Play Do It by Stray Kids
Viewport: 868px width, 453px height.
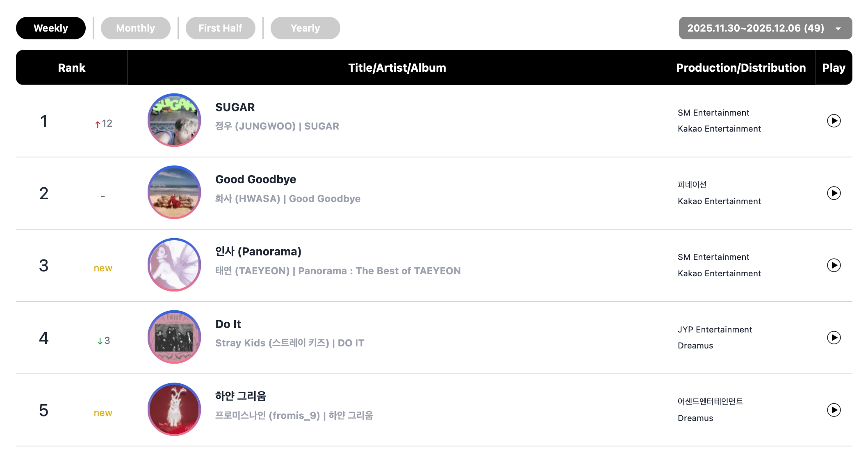[834, 338]
